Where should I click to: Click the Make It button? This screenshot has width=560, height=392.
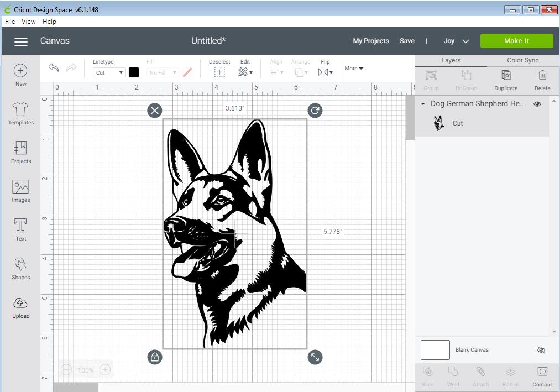tap(516, 40)
